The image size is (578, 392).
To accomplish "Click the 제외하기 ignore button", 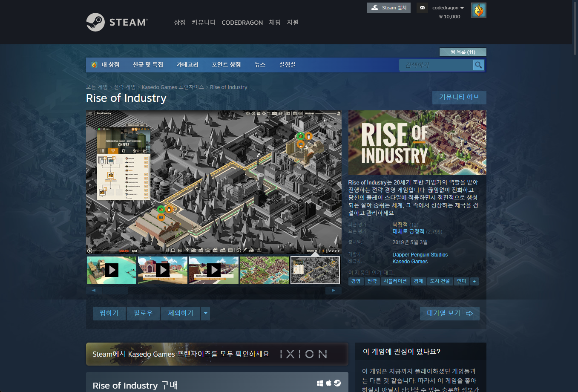I will pyautogui.click(x=181, y=314).
